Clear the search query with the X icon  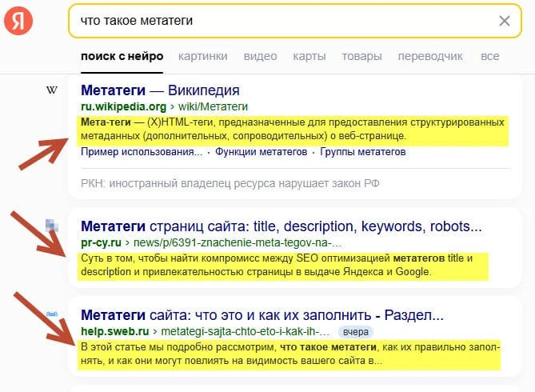(505, 21)
